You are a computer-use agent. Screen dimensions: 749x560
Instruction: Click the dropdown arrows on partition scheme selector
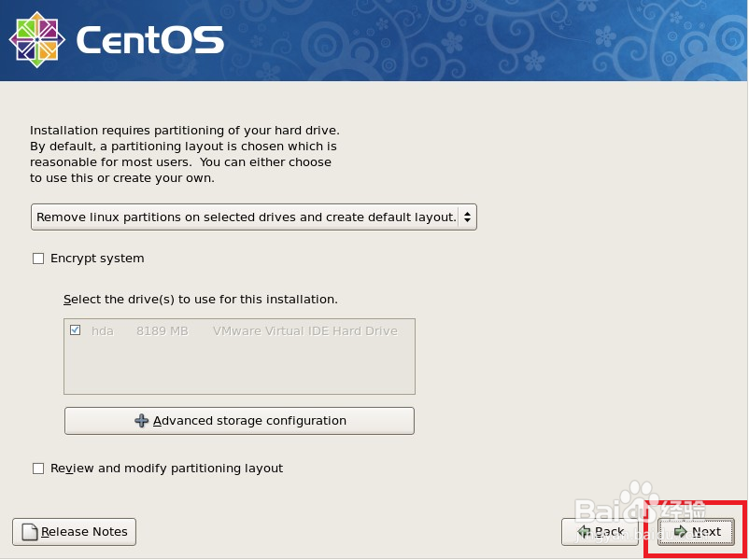467,217
